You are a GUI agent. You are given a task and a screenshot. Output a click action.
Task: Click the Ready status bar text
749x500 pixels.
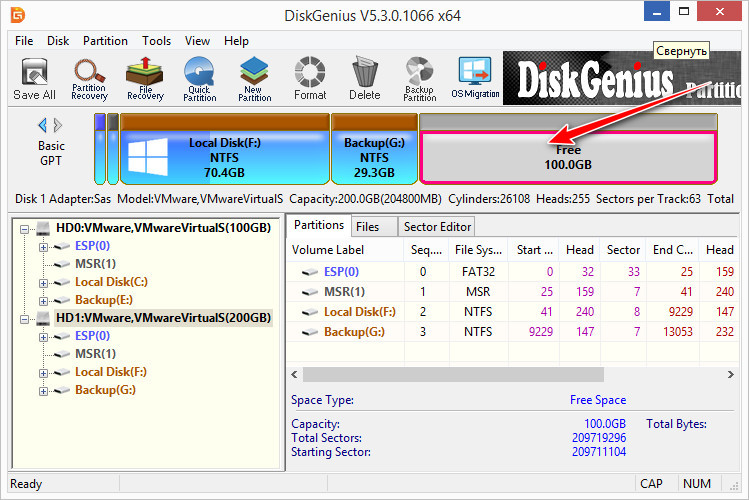point(26,484)
